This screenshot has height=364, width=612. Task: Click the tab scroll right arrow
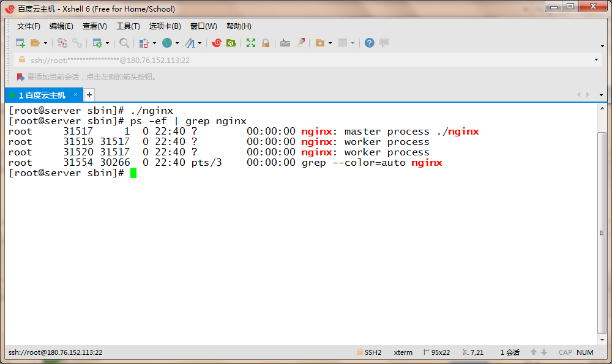588,95
